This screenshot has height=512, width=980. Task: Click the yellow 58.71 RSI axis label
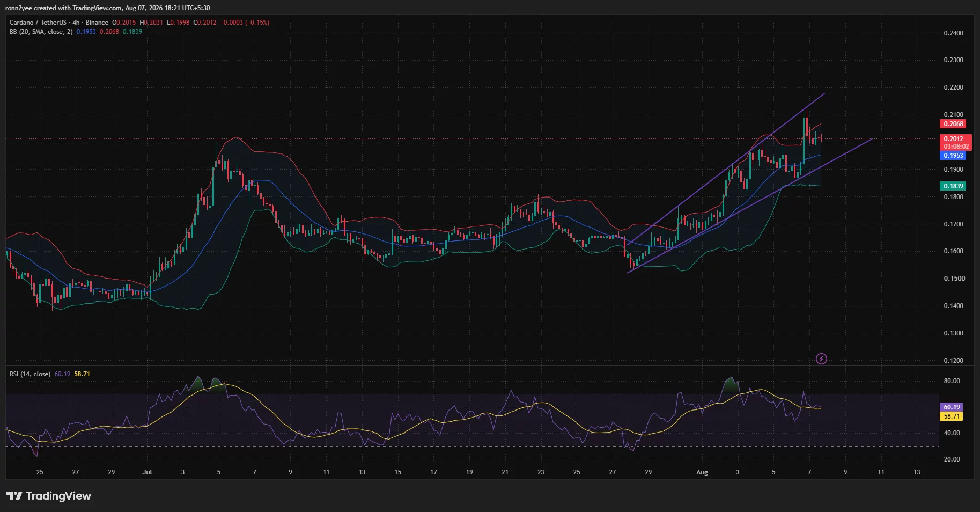[952, 416]
